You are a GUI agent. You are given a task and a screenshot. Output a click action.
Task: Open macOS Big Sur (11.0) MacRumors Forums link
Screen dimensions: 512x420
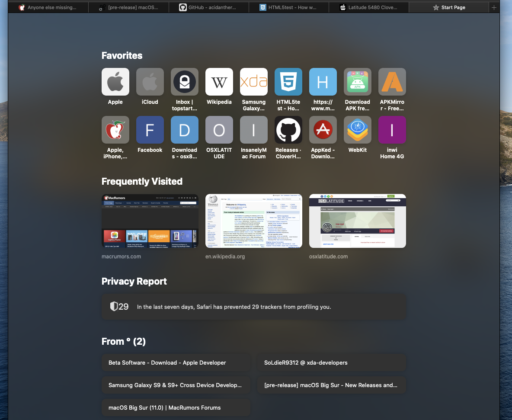[176, 407]
